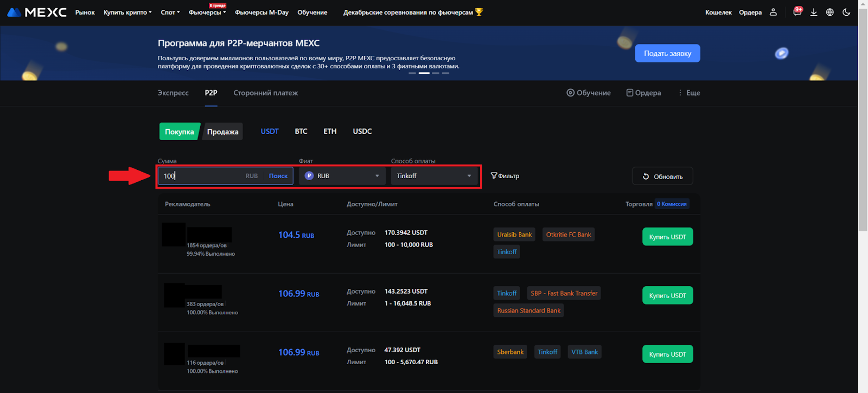Buy USDT at 104.5 RUB
The height and width of the screenshot is (393, 868).
667,237
